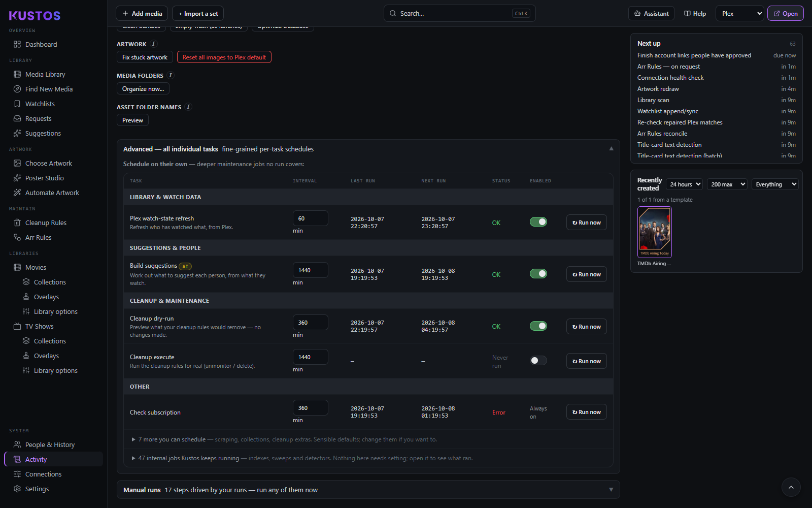Image resolution: width=812 pixels, height=508 pixels.
Task: Open the Requests inbox icon
Action: [x=17, y=118]
